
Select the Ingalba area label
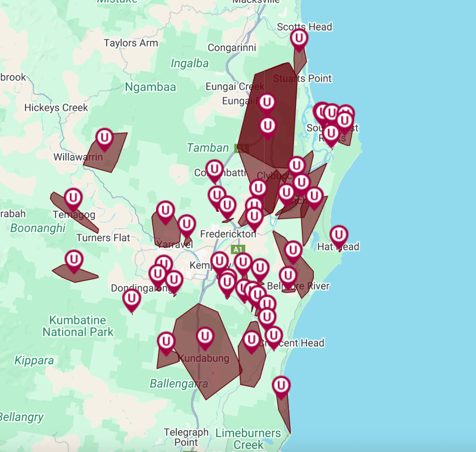pyautogui.click(x=190, y=63)
